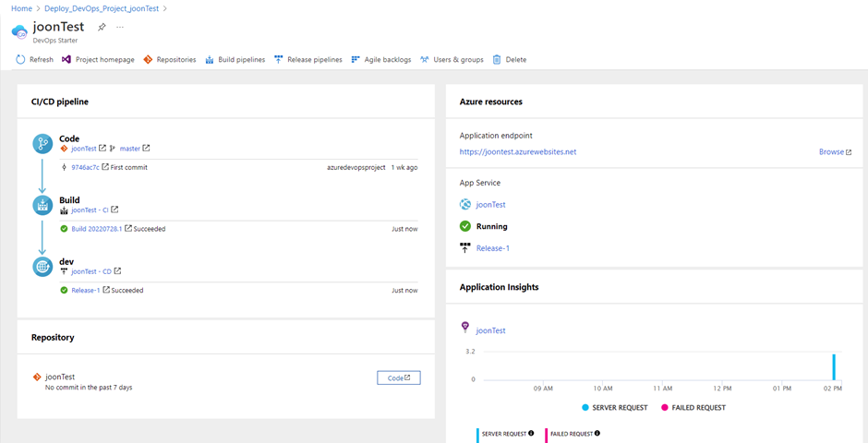Image resolution: width=868 pixels, height=443 pixels.
Task: Click Git icon beside joonTest in Repository
Action: click(37, 377)
